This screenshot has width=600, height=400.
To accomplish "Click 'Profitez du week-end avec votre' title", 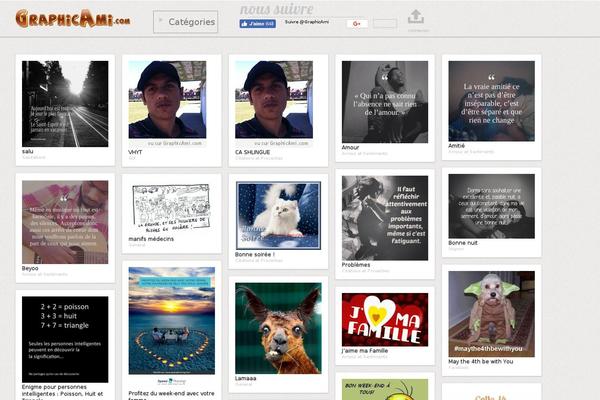I will [x=171, y=393].
